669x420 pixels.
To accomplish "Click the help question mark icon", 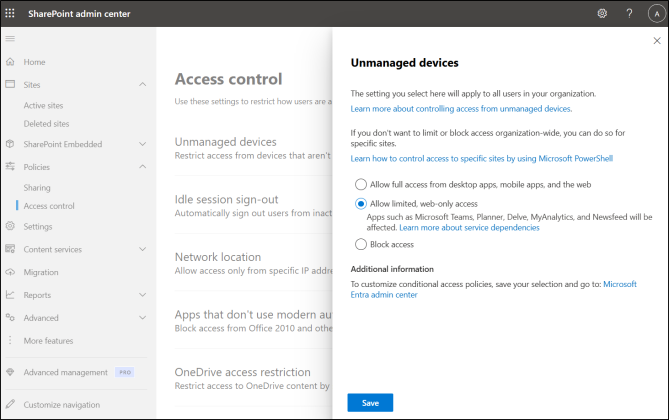I will [x=629, y=13].
